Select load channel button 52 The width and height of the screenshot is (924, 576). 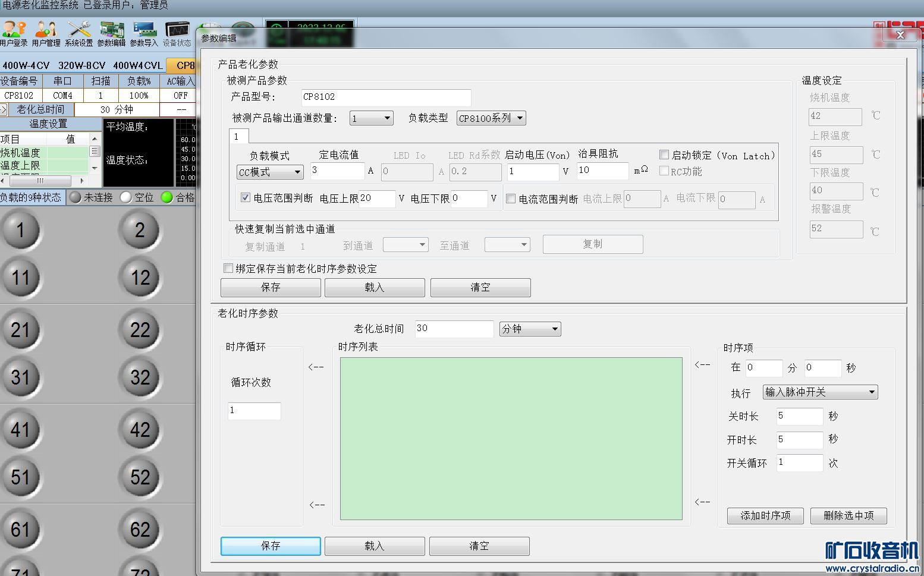pyautogui.click(x=140, y=477)
